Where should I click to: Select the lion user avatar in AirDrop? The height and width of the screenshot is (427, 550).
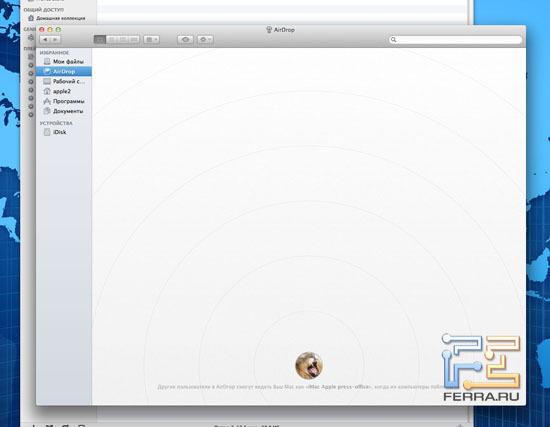point(309,366)
